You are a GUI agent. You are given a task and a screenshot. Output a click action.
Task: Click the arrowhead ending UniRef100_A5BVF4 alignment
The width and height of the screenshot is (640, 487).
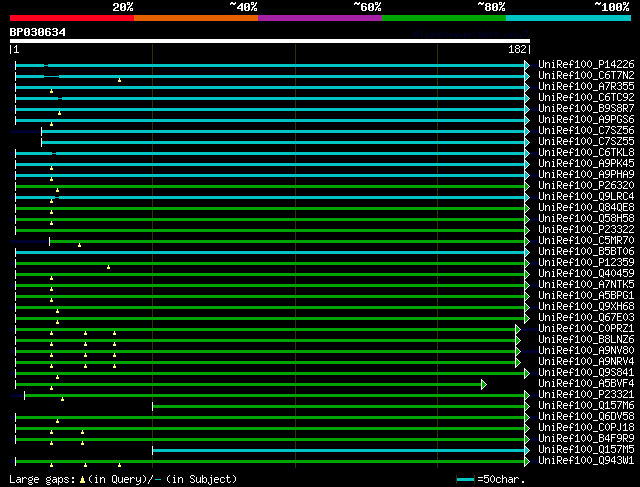(x=484, y=385)
